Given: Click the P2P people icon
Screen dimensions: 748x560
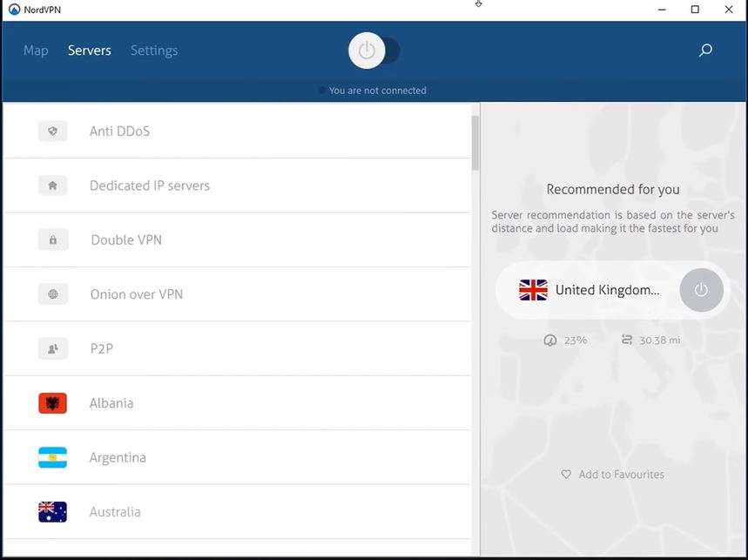Looking at the screenshot, I should coord(53,348).
